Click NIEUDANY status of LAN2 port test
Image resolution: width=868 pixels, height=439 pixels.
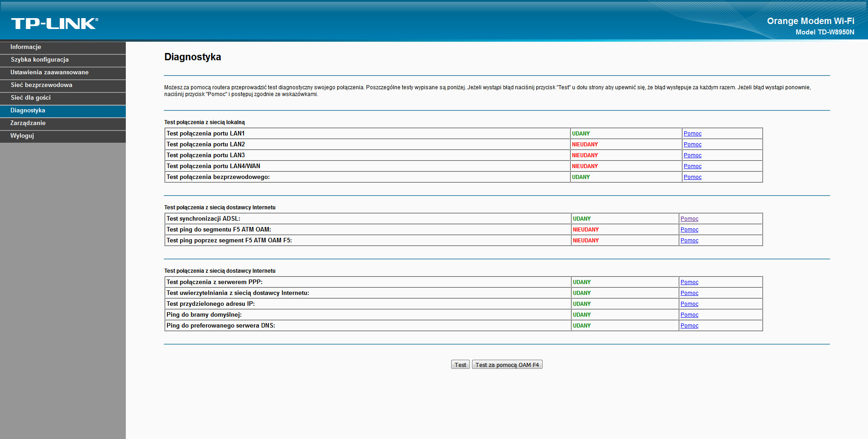[585, 145]
